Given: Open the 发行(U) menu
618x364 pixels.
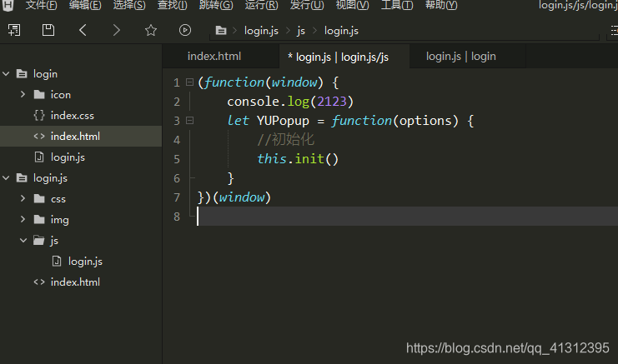Looking at the screenshot, I should tap(307, 6).
